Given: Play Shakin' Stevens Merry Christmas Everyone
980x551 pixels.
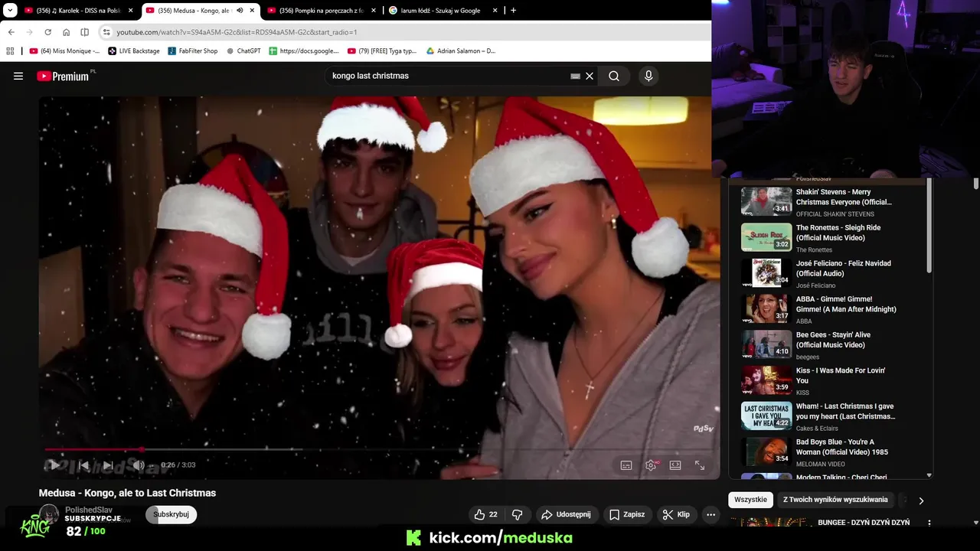Looking at the screenshot, I should 831,201.
